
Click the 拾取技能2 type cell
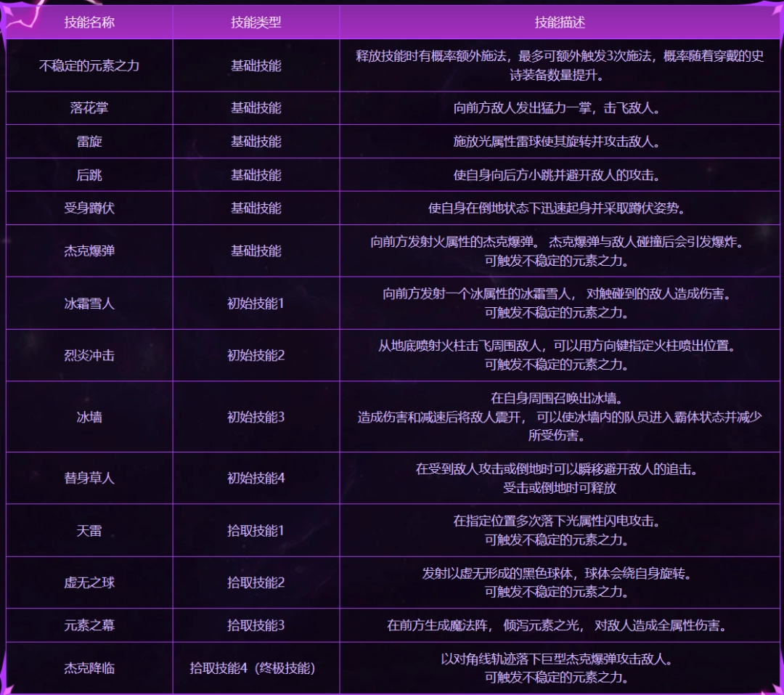256,582
